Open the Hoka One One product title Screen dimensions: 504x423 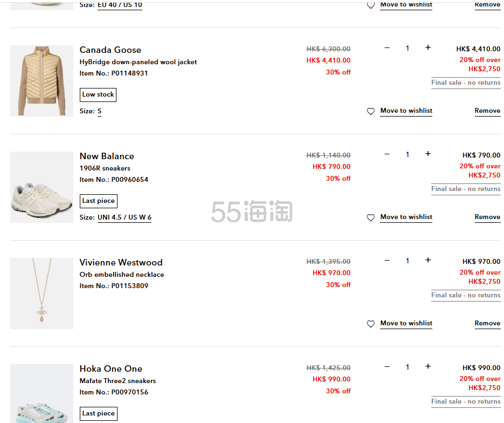[111, 369]
